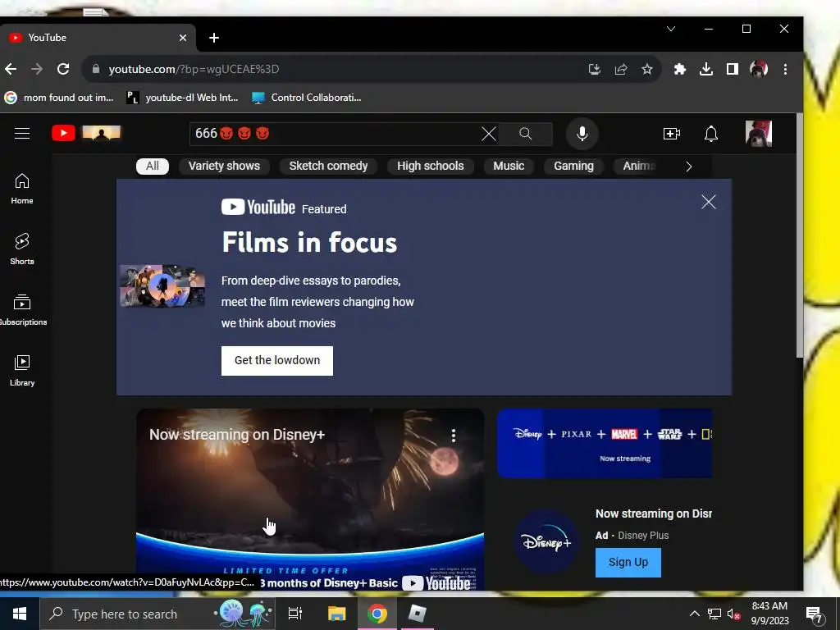Viewport: 840px width, 630px height.
Task: Open more options on Disney+ video ad
Action: (453, 436)
